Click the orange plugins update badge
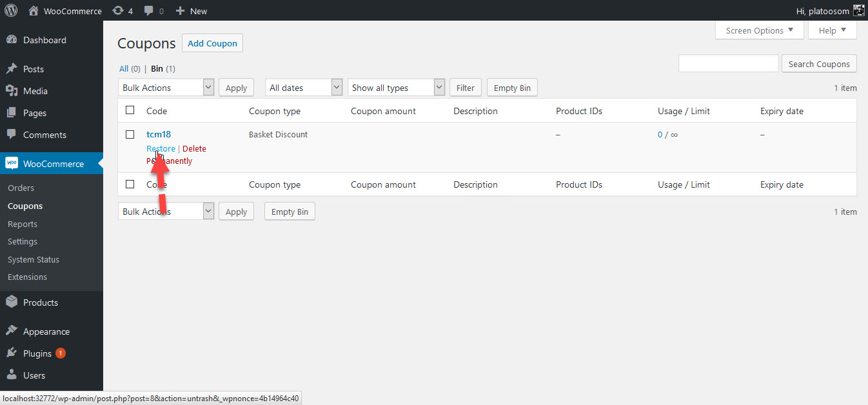The width and height of the screenshot is (868, 405). [x=61, y=353]
